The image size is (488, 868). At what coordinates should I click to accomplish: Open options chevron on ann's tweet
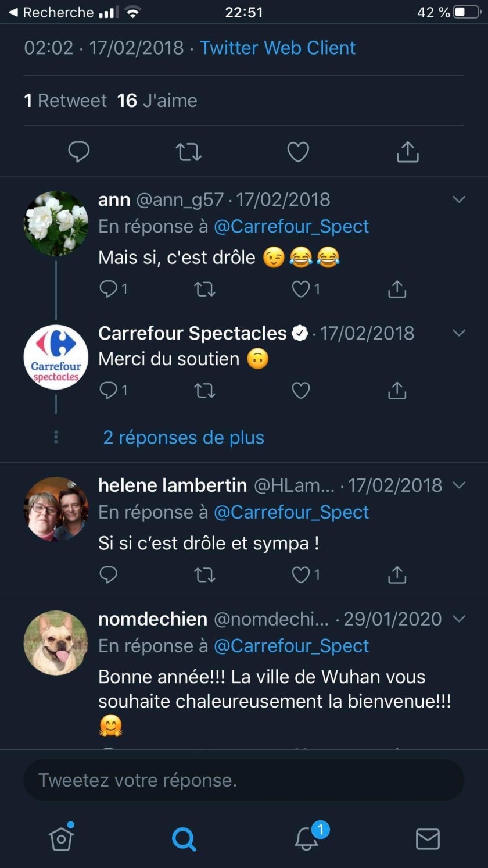(459, 199)
